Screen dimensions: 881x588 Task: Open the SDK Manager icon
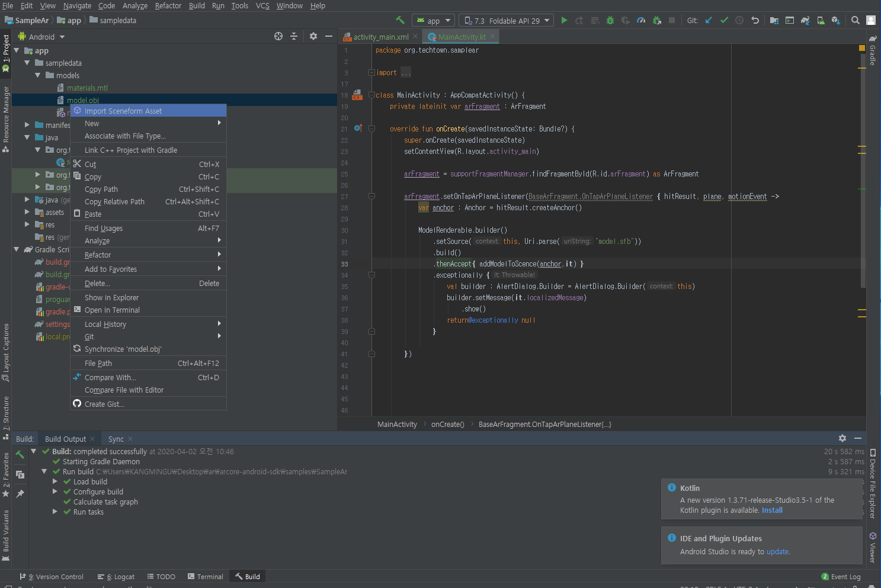[x=836, y=20]
